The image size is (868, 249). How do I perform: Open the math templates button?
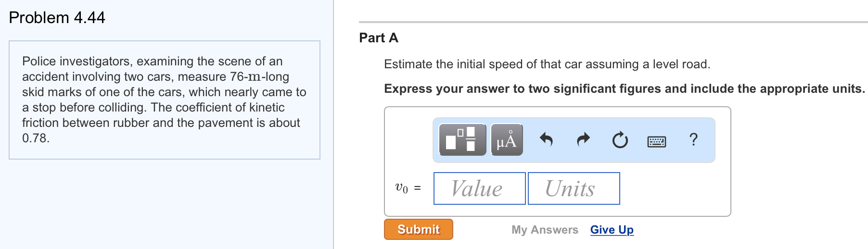(x=462, y=139)
